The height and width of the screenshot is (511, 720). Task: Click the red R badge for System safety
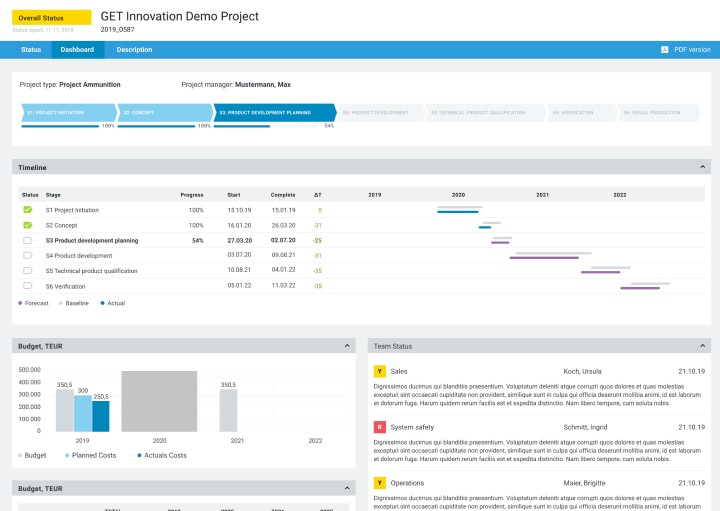pyautogui.click(x=379, y=427)
